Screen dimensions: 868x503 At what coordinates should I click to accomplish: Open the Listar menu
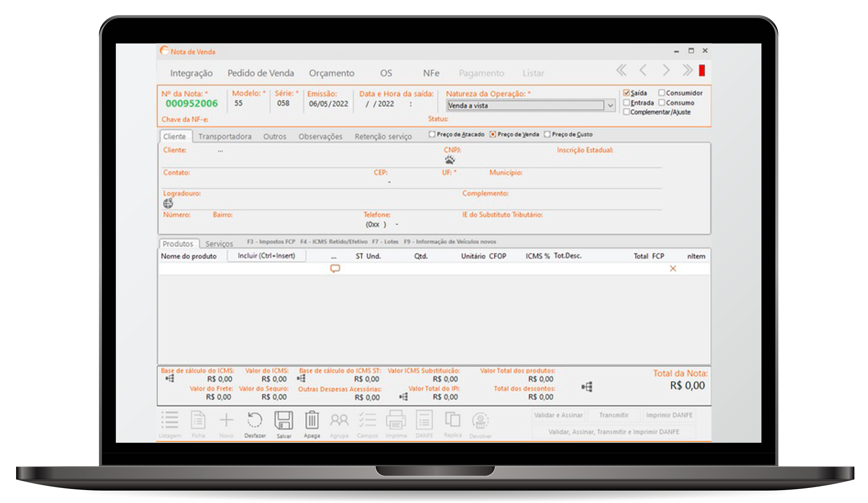(533, 73)
